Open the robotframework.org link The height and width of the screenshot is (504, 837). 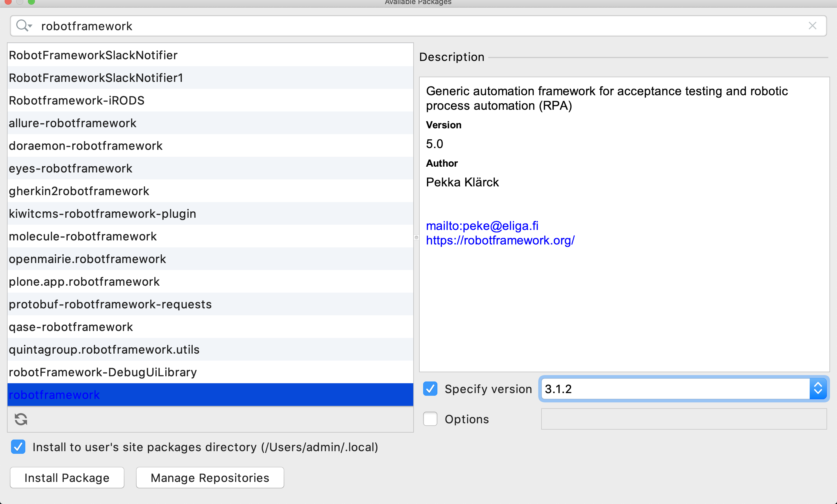click(500, 240)
